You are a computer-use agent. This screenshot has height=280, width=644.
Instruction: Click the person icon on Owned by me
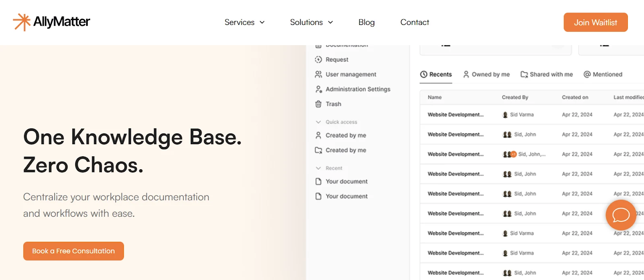(x=466, y=75)
